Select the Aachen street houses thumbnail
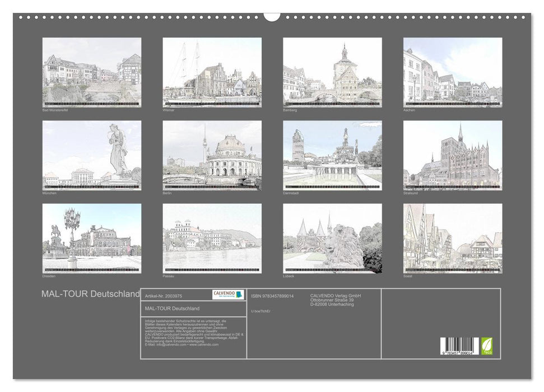Image resolution: width=544 pixels, height=392 pixels. [453, 72]
